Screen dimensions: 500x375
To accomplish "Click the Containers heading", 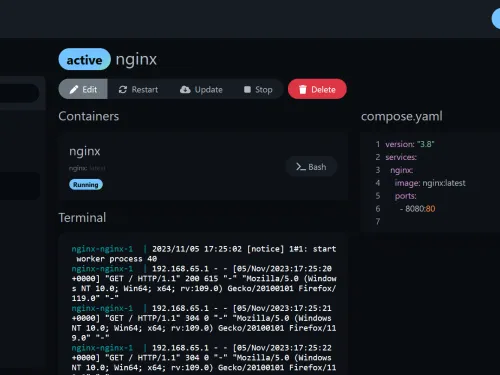I will coord(89,116).
